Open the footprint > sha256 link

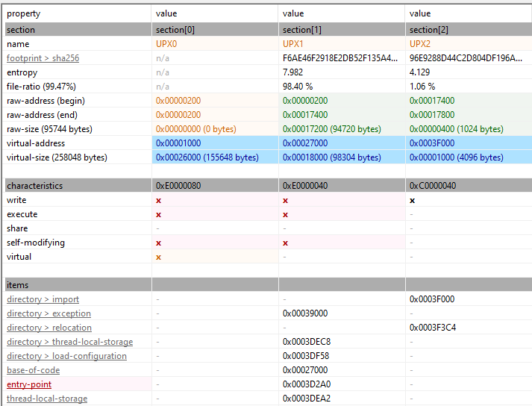[43, 58]
